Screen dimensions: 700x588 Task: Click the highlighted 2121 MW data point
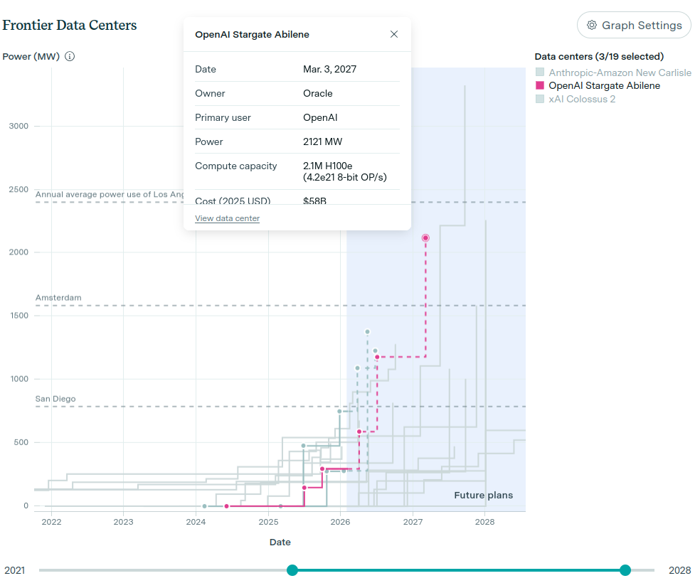point(425,238)
